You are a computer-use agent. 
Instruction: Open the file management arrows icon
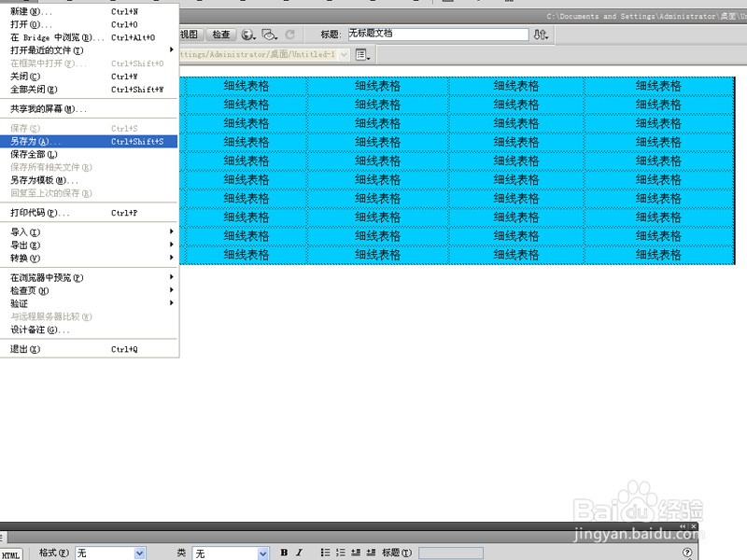click(x=541, y=35)
